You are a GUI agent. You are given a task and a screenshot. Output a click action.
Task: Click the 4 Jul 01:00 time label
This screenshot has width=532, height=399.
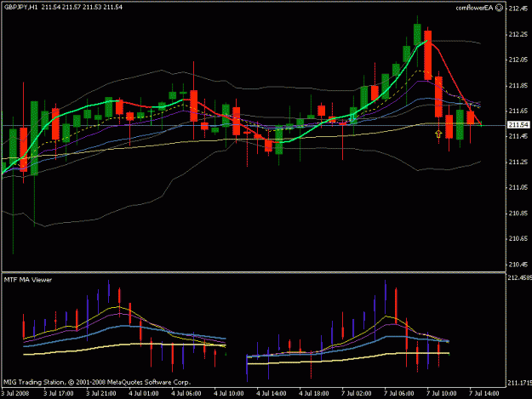(144, 394)
